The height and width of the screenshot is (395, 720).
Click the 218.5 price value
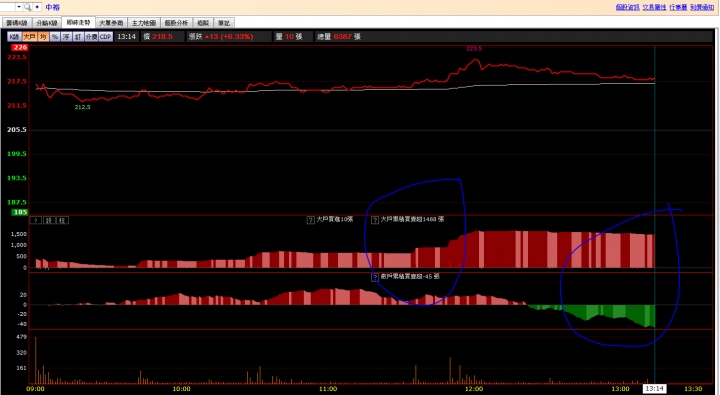162,37
